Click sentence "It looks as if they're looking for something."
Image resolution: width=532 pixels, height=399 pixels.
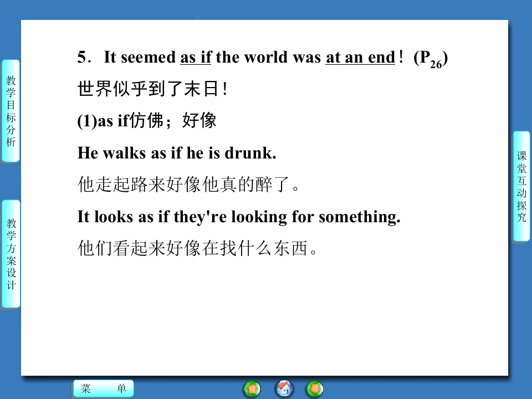coord(239,217)
